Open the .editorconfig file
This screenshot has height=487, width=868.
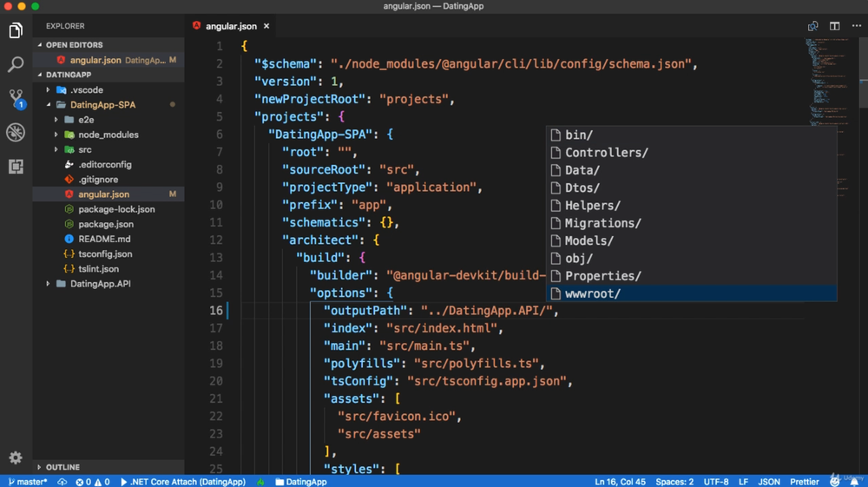click(108, 164)
